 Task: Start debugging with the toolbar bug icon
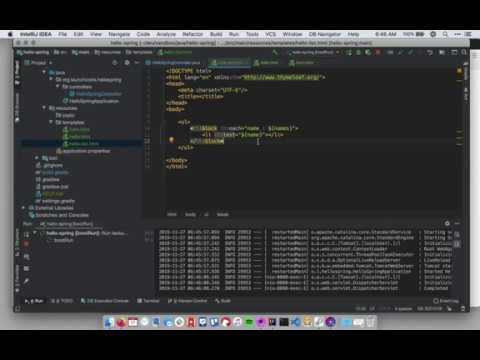pos(359,52)
